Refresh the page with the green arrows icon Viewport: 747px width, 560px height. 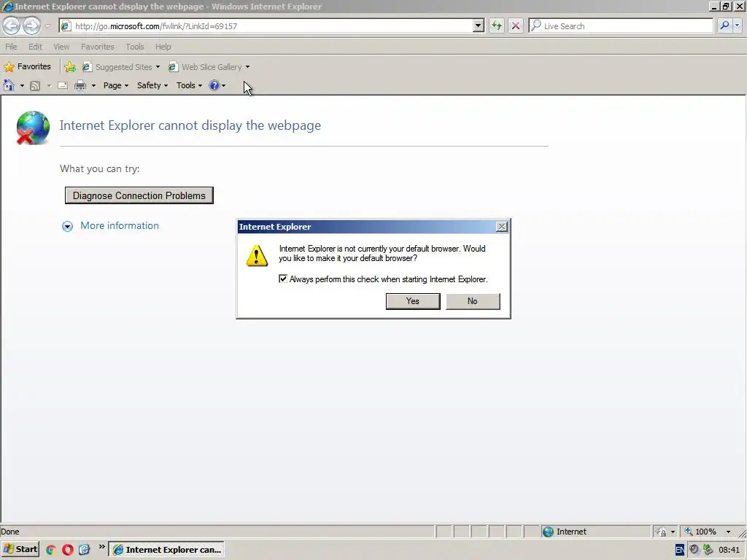496,26
